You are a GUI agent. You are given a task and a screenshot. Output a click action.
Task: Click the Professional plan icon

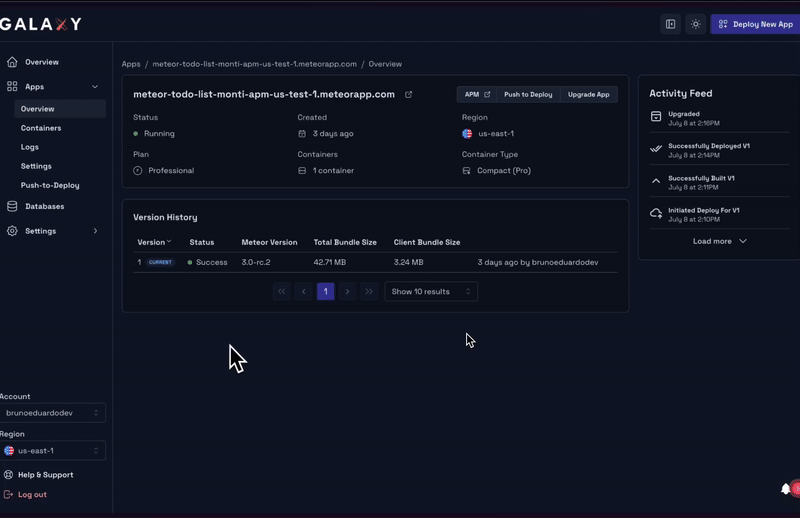pos(138,170)
